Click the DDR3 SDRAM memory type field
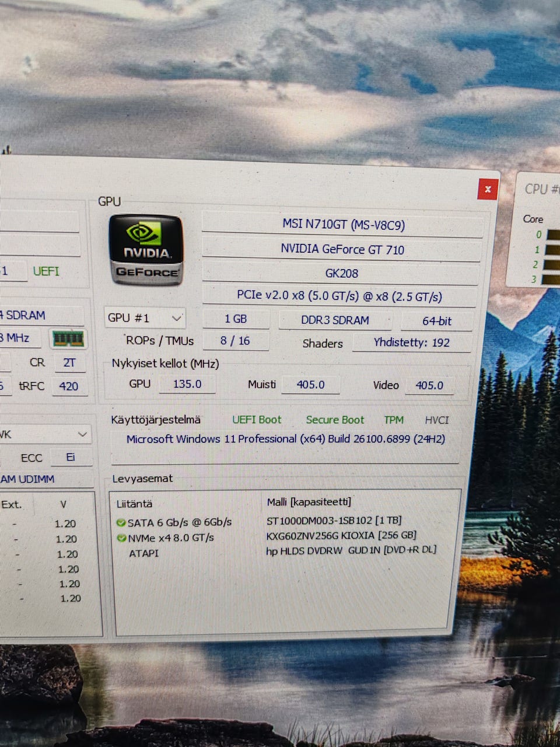Viewport: 560px width, 747px height. [335, 320]
